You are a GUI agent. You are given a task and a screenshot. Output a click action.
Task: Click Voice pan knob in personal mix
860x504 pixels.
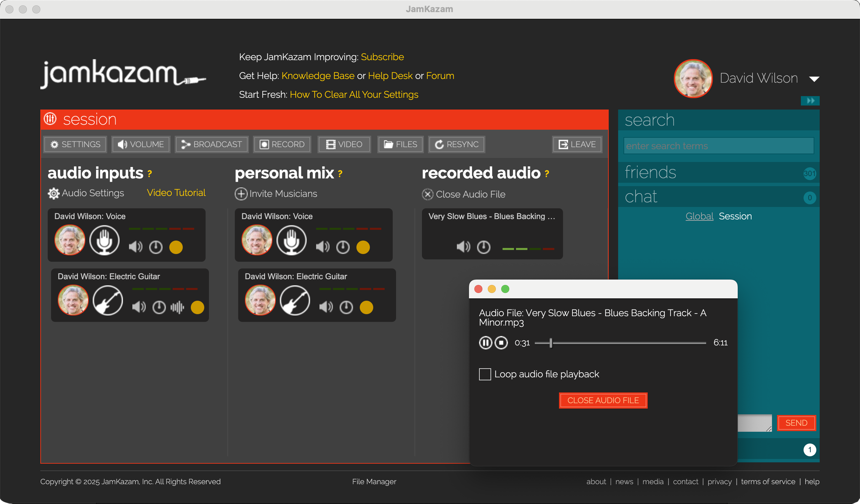(343, 247)
